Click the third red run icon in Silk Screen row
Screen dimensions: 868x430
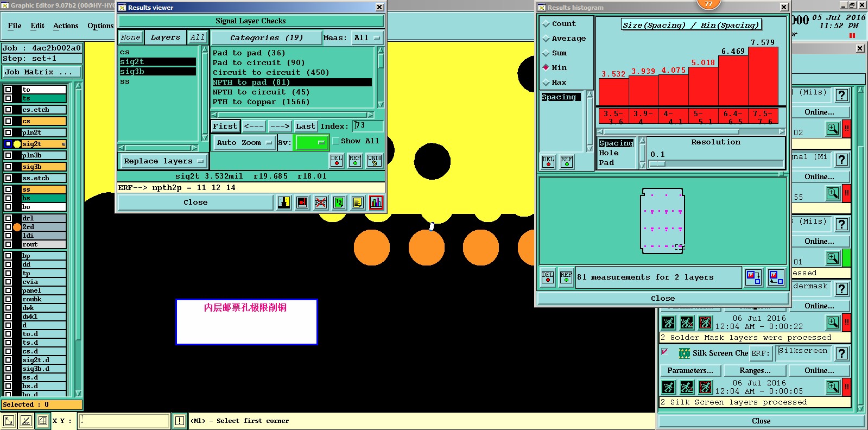pyautogui.click(x=705, y=387)
